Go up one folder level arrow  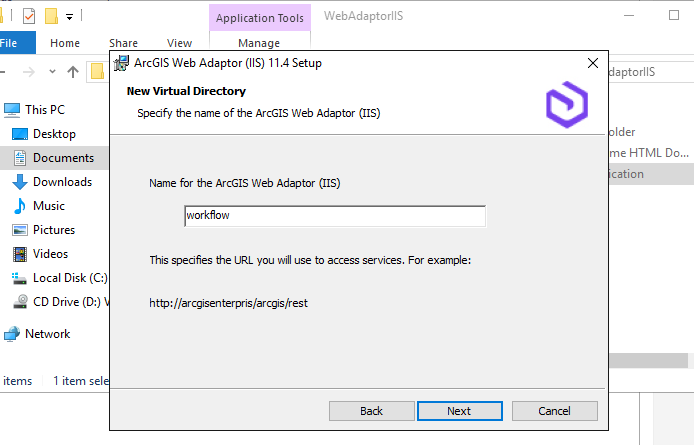(73, 71)
